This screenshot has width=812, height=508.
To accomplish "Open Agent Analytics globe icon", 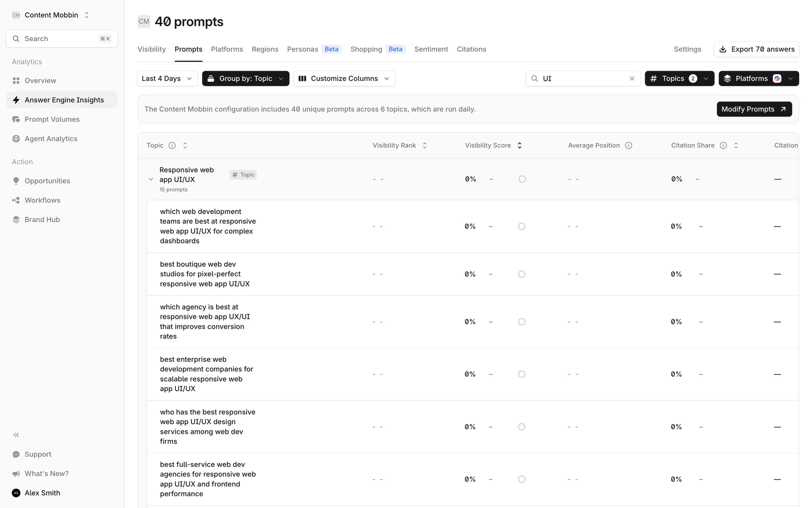I will (16, 139).
